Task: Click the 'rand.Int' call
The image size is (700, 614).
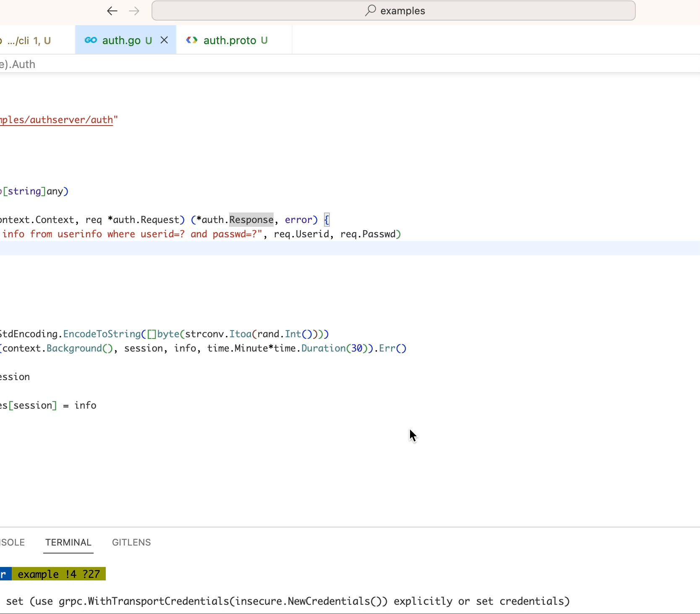Action: click(x=279, y=334)
